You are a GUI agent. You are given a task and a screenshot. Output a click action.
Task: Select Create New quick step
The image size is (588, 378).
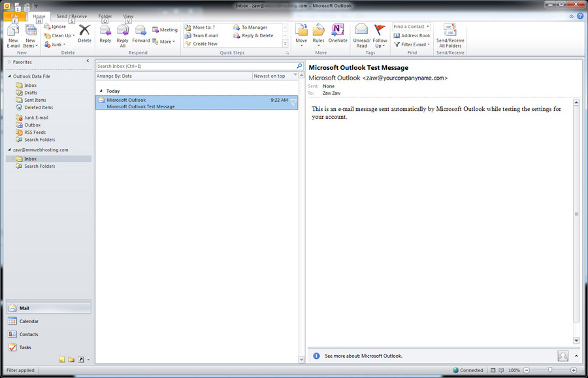(x=201, y=44)
